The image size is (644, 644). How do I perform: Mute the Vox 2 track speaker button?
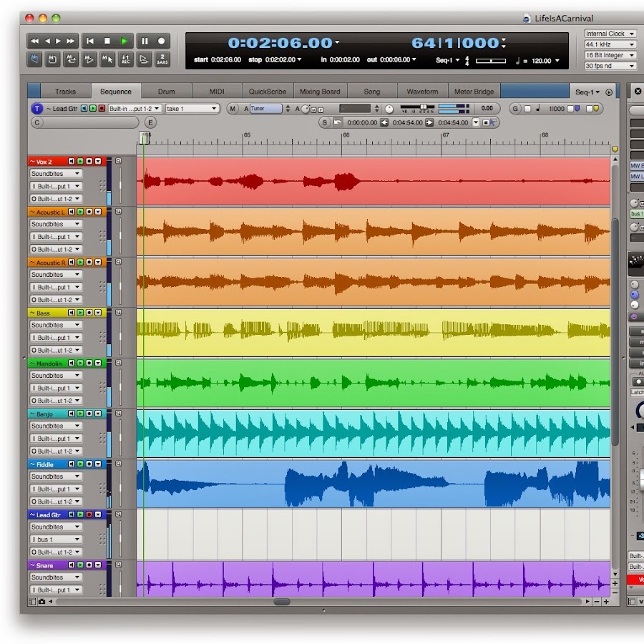coord(72,162)
